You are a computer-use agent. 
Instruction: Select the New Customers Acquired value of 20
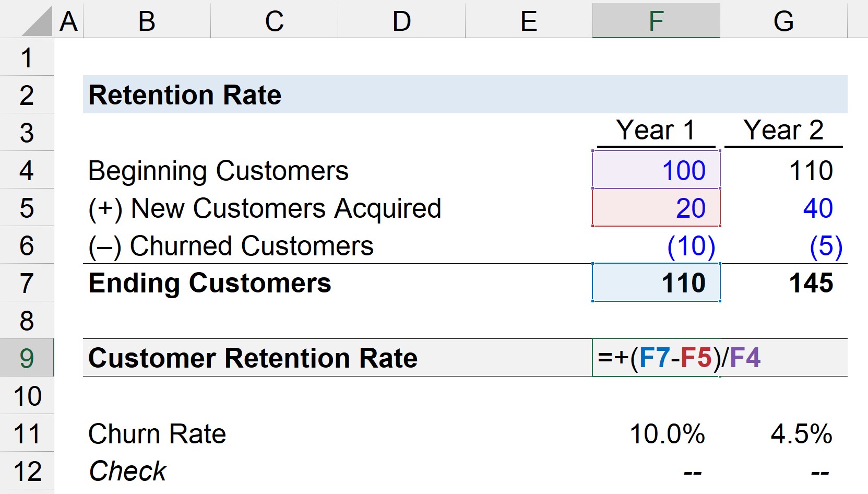[x=656, y=208]
